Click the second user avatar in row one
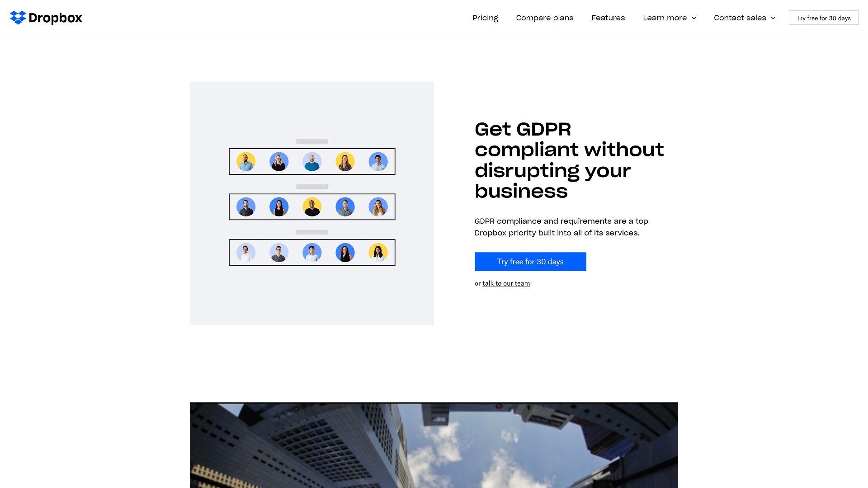The image size is (868, 488). click(278, 161)
